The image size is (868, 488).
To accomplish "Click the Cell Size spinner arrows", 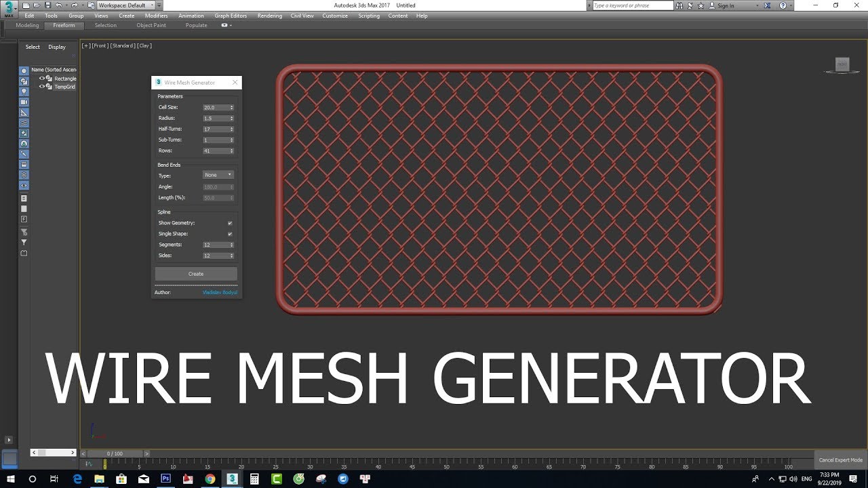I will click(x=231, y=107).
